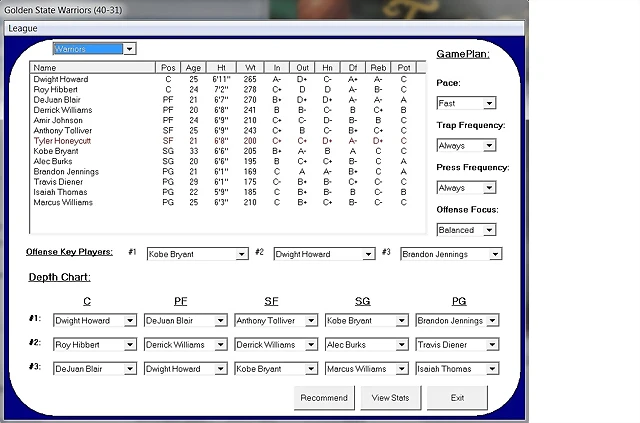Select Anthony Tolliver in the roster list
The height and width of the screenshot is (423, 640).
tap(228, 131)
